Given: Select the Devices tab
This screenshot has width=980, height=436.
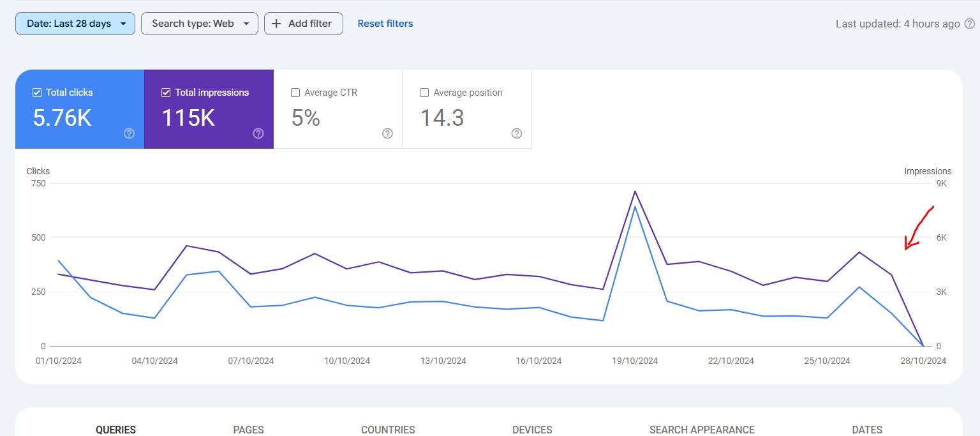Looking at the screenshot, I should coord(532,430).
